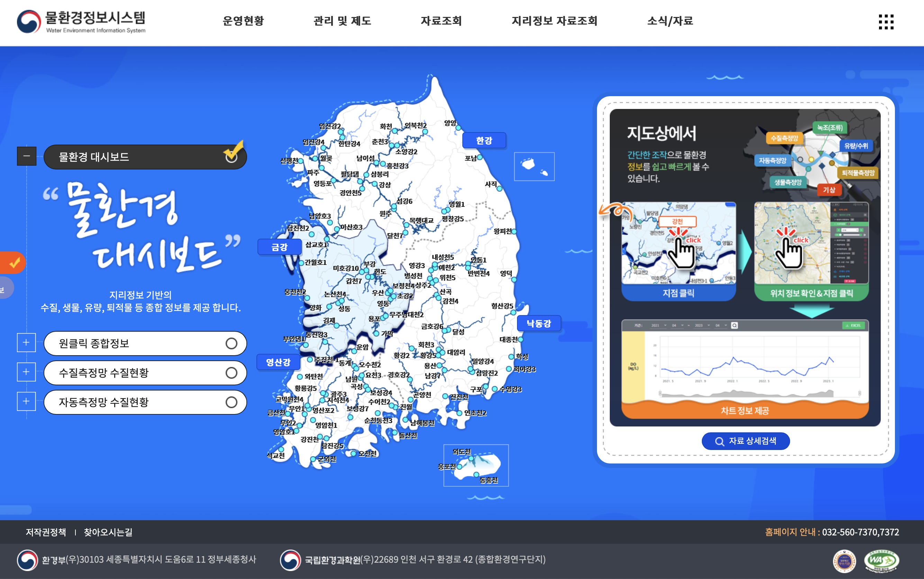
Task: Select the 연초천2 station marker on map
Action: point(459,413)
